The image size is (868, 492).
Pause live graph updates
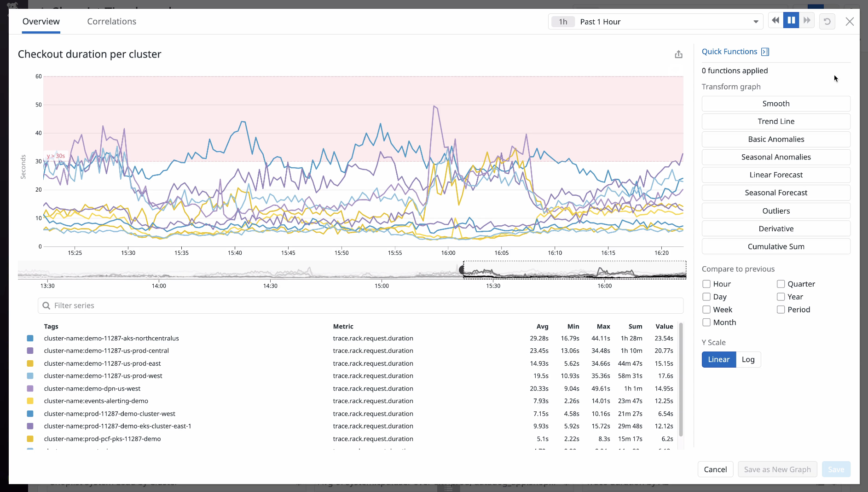click(x=791, y=21)
